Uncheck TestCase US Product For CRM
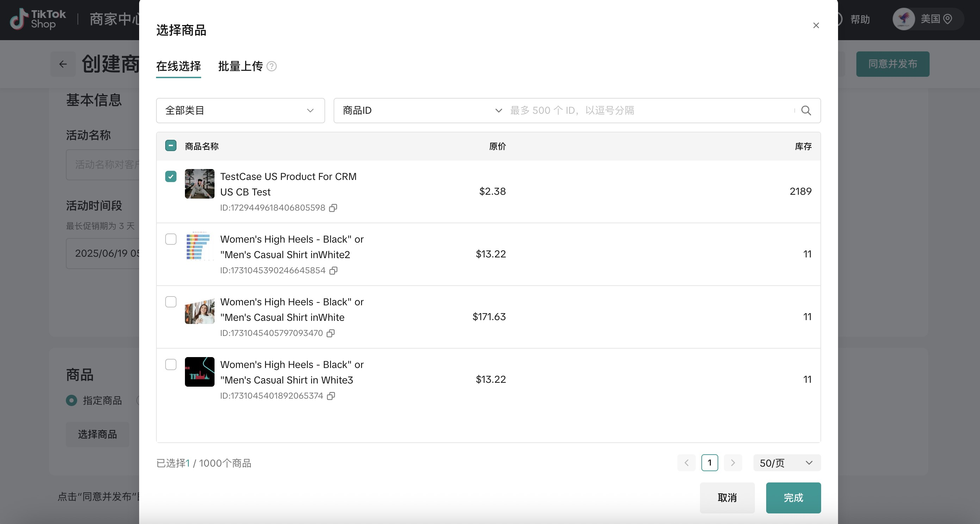980x524 pixels. point(171,176)
